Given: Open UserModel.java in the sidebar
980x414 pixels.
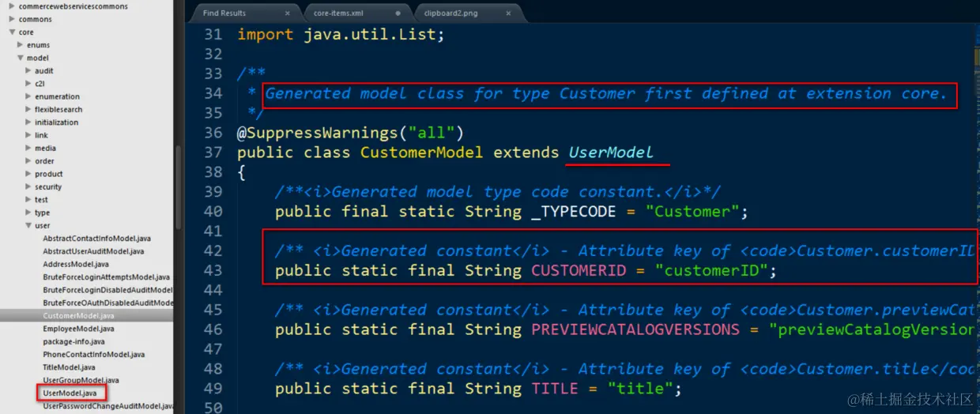Looking at the screenshot, I should click(x=70, y=393).
